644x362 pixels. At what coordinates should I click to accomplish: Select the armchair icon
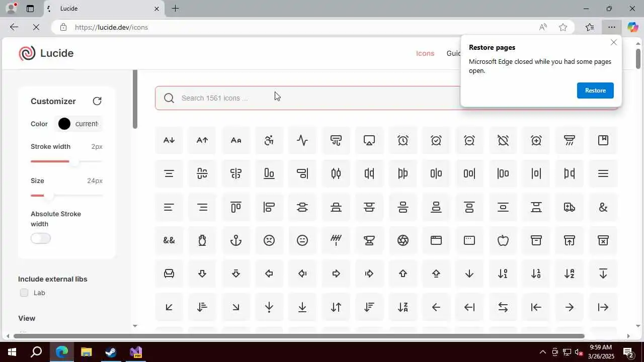tap(169, 274)
